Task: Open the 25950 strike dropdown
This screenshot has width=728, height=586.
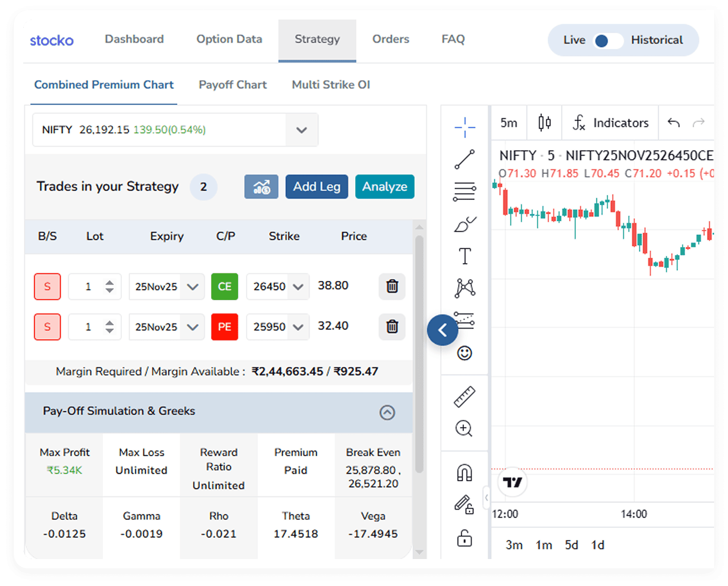Action: point(298,327)
